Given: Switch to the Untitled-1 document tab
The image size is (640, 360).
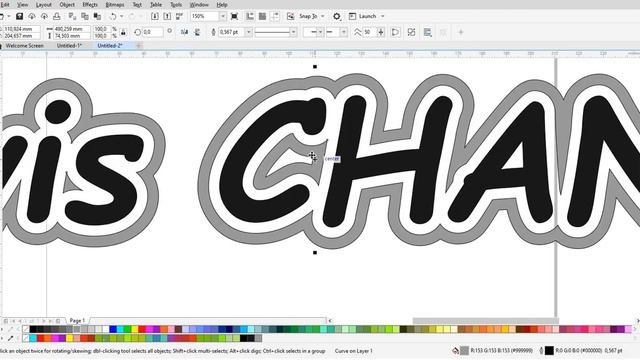Looking at the screenshot, I should [x=69, y=46].
